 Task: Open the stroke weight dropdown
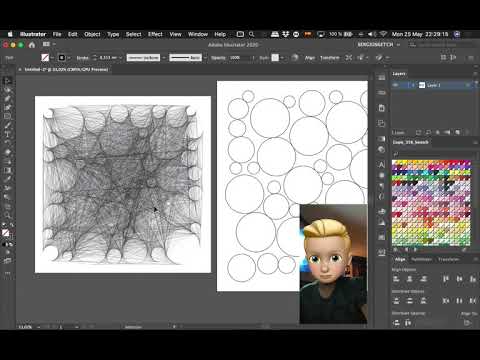coord(120,58)
